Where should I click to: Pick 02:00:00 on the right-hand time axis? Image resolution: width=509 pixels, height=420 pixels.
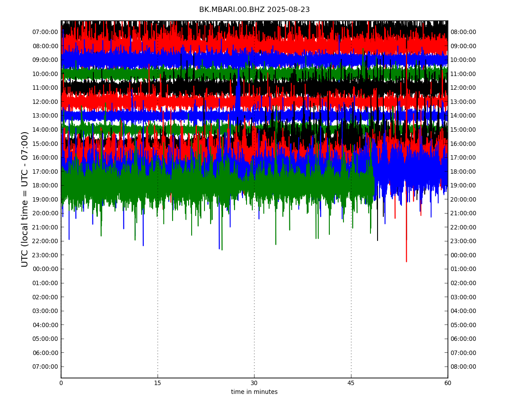coord(463,283)
